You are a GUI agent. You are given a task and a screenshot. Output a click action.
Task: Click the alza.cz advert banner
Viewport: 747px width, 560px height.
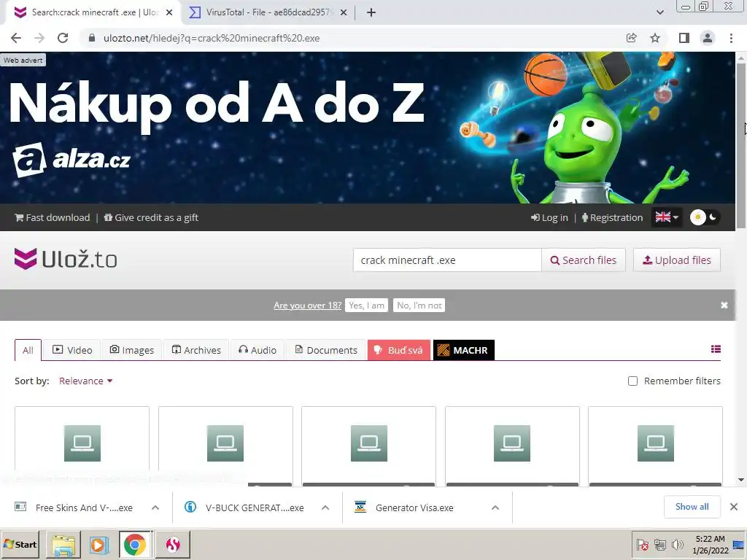click(368, 128)
